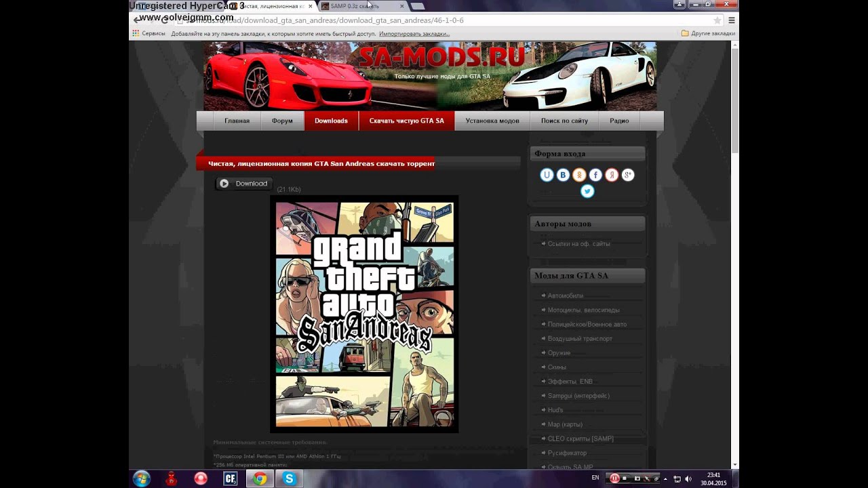Open the red figure taskbar app
This screenshot has width=868, height=488.
[x=172, y=479]
